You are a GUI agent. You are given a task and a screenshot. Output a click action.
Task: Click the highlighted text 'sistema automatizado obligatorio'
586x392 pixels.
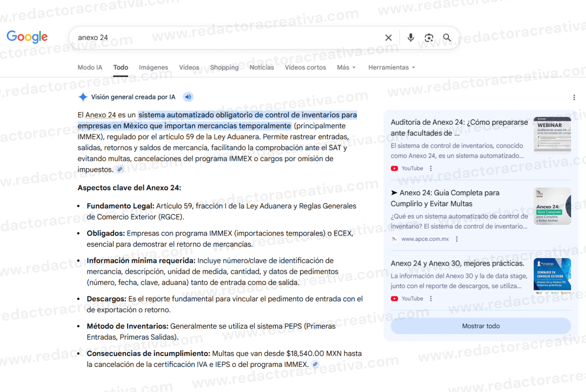[x=192, y=115]
